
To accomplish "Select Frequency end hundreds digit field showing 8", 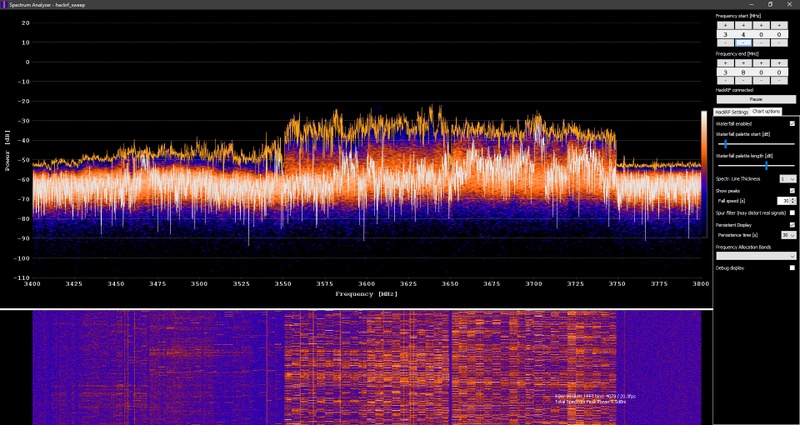I will [x=743, y=72].
